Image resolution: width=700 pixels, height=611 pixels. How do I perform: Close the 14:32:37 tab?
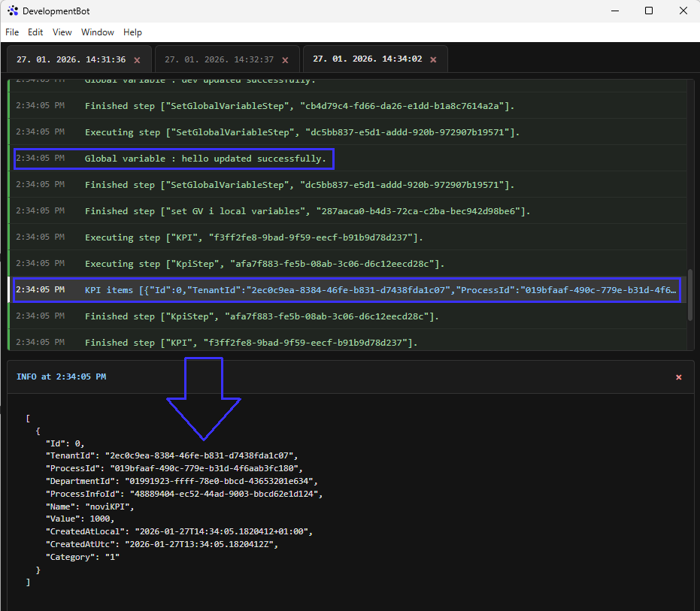285,60
